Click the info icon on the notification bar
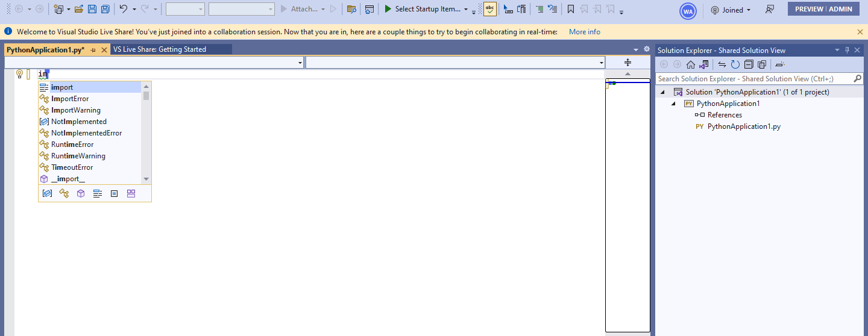Image resolution: width=868 pixels, height=336 pixels. point(8,31)
